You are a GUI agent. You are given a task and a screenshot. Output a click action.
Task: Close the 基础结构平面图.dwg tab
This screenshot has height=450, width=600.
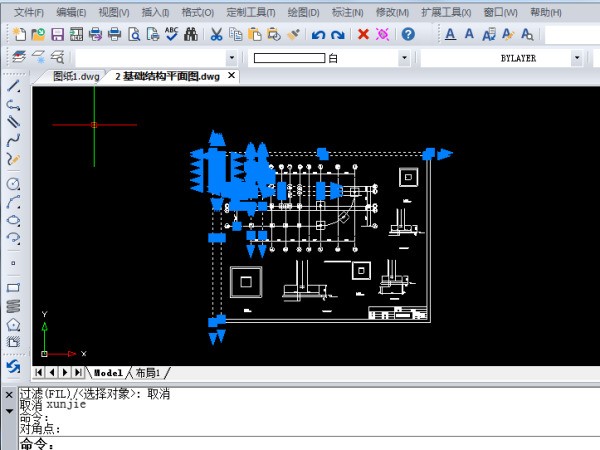[232, 76]
